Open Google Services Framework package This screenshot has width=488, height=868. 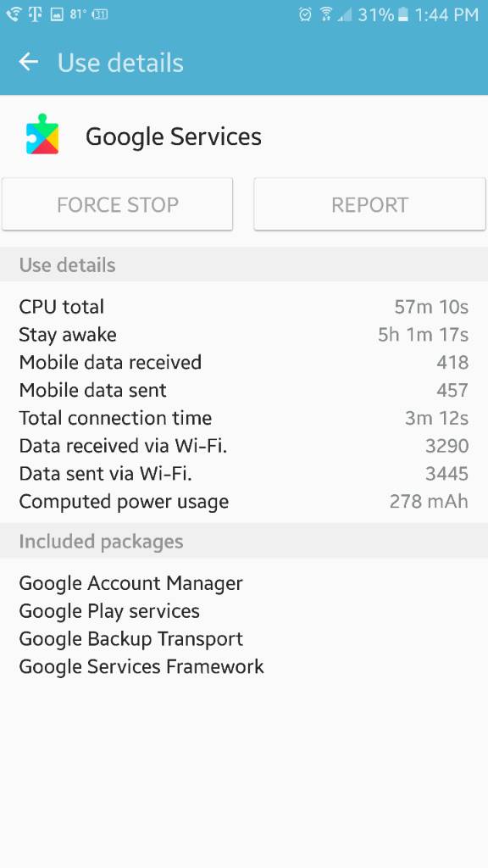(141, 666)
